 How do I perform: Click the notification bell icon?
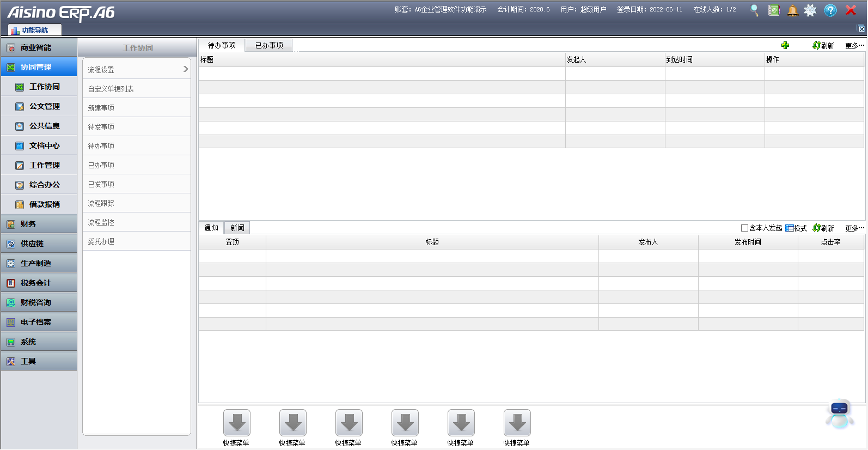coord(793,10)
